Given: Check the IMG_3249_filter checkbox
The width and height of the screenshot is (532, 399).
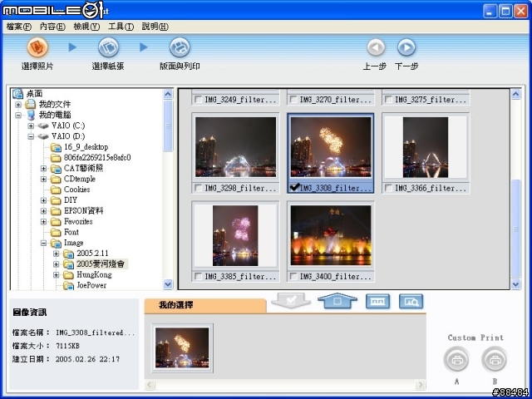Looking at the screenshot, I should (198, 100).
